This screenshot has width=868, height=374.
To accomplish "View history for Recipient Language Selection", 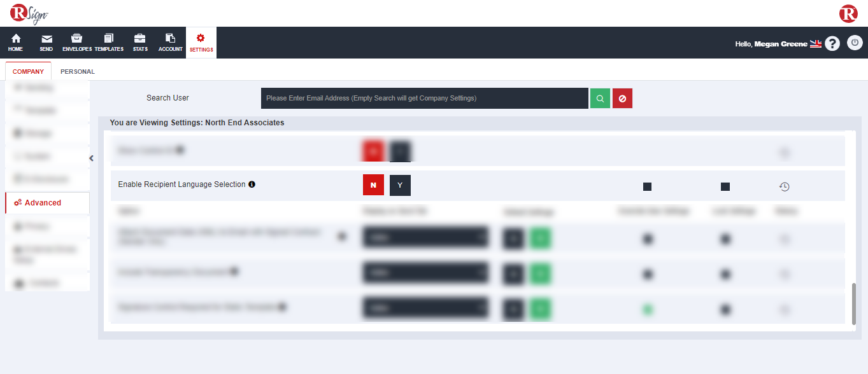I will click(x=785, y=186).
